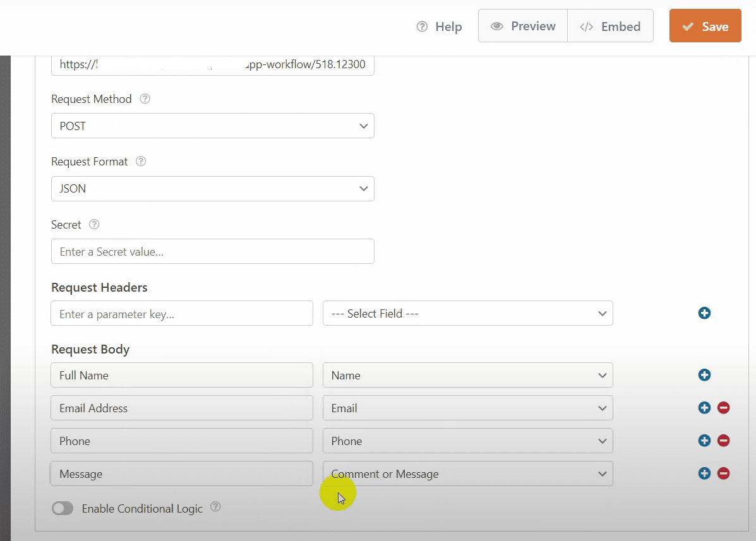The height and width of the screenshot is (541, 756).
Task: Enable the Conditional Logic toggle
Action: pos(63,508)
